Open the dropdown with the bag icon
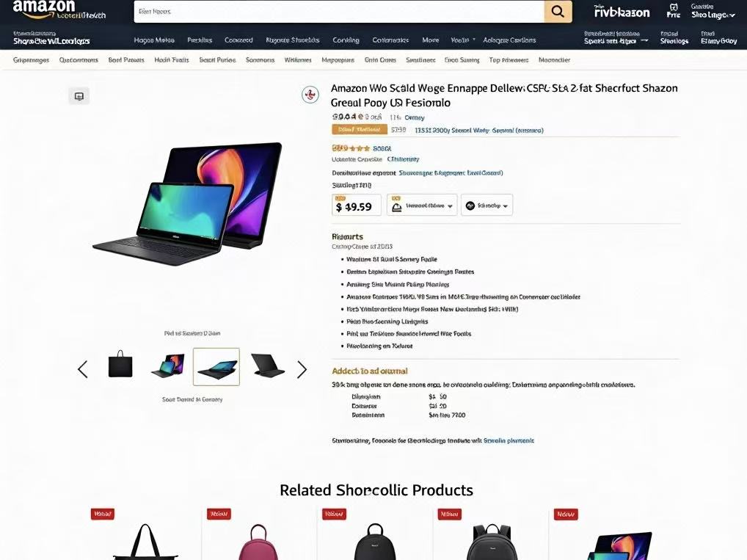The image size is (747, 560). pos(422,205)
